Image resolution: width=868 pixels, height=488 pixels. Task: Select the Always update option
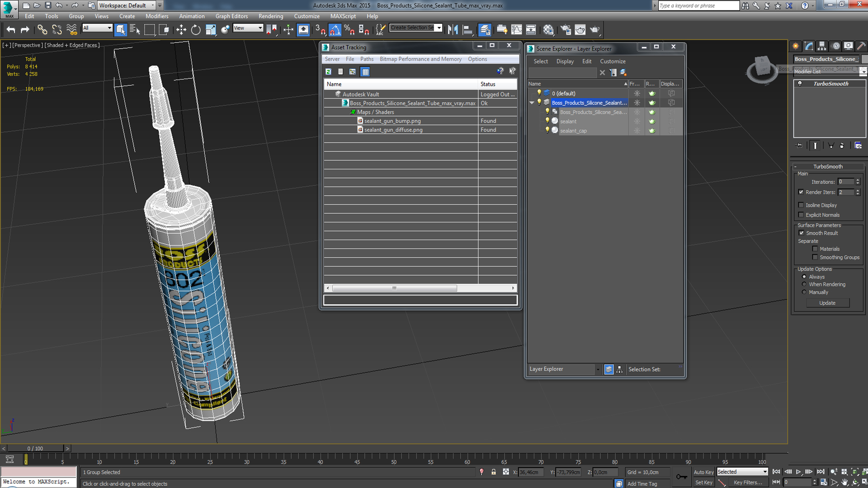(x=804, y=277)
